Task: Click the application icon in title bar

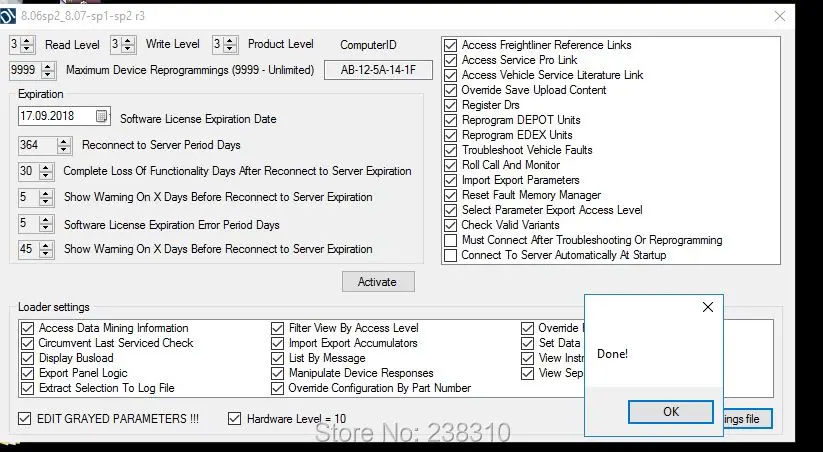Action: 7,16
